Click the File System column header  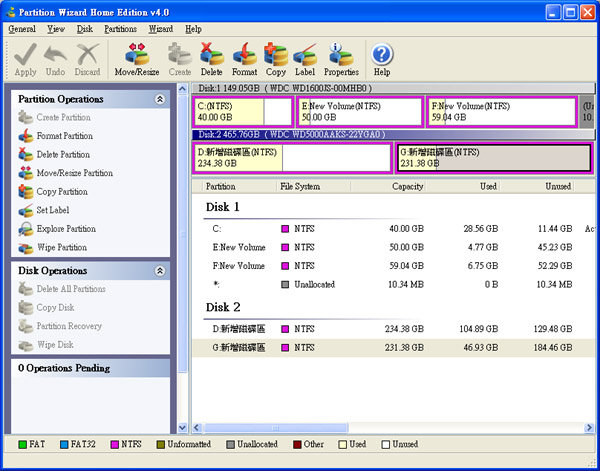[x=313, y=187]
